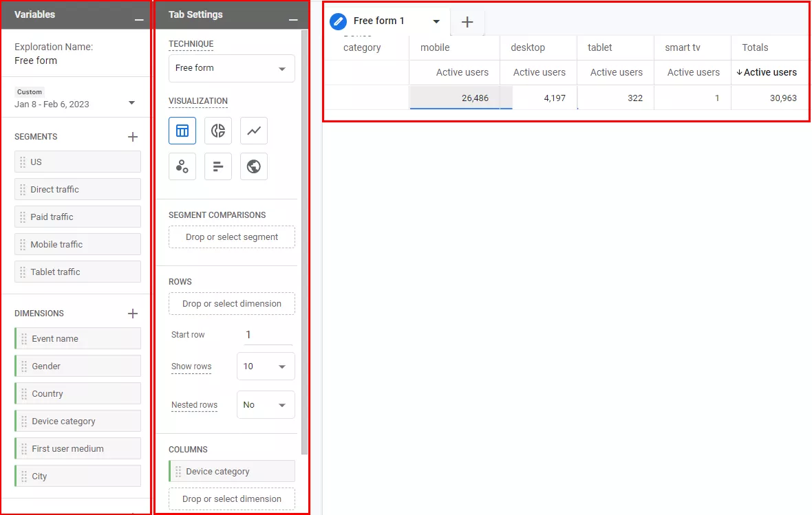Click the 26,486 mobile users cell
Viewport: 812px width, 515px height.
(455, 98)
